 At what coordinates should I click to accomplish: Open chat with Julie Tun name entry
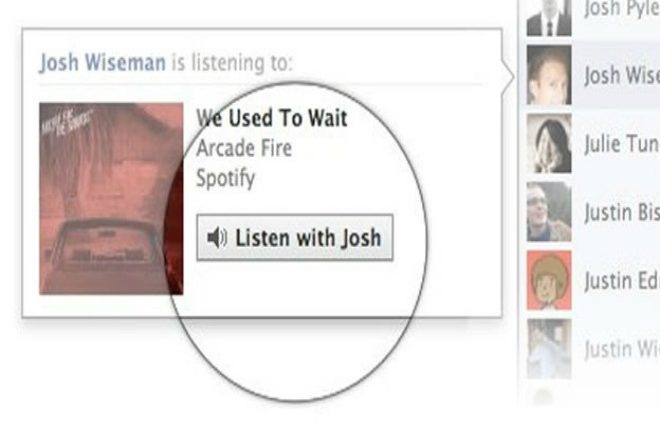coord(622,144)
